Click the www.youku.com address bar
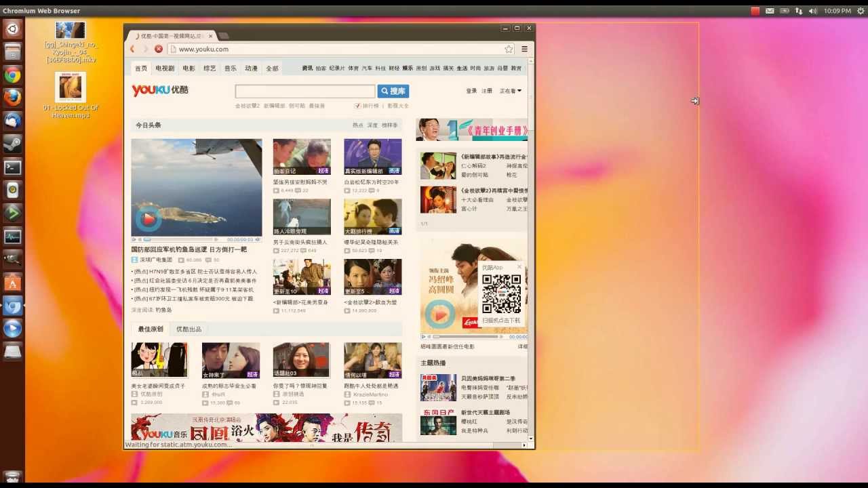 (341, 49)
